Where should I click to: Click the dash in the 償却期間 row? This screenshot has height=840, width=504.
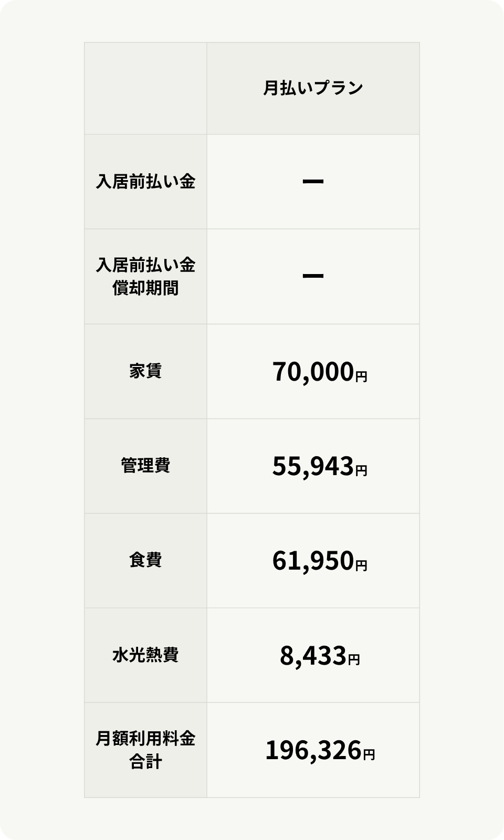click(x=313, y=276)
